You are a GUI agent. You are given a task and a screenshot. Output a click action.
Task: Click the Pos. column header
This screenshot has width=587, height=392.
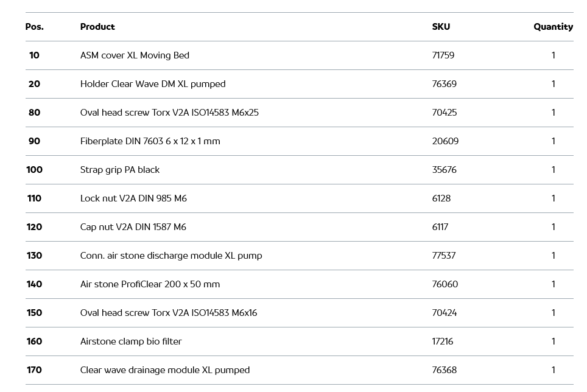(34, 27)
